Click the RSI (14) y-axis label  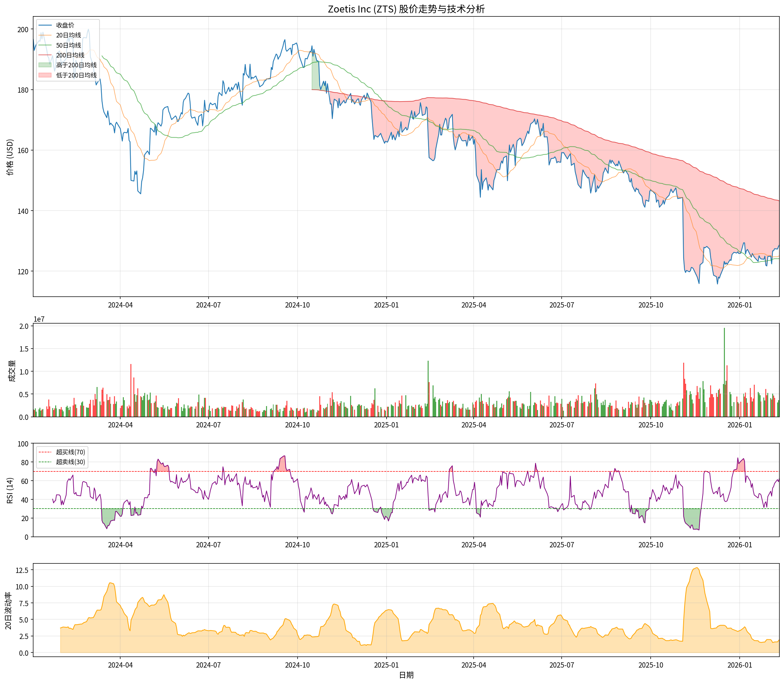coord(10,490)
